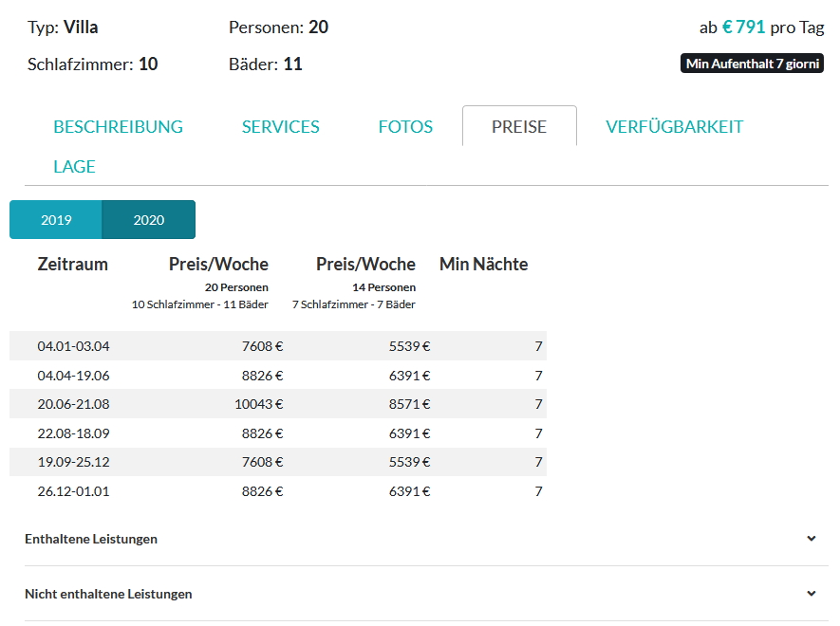The image size is (840, 626).
Task: Click the Enthaltene Leistungen heading
Action: pyautogui.click(x=91, y=539)
